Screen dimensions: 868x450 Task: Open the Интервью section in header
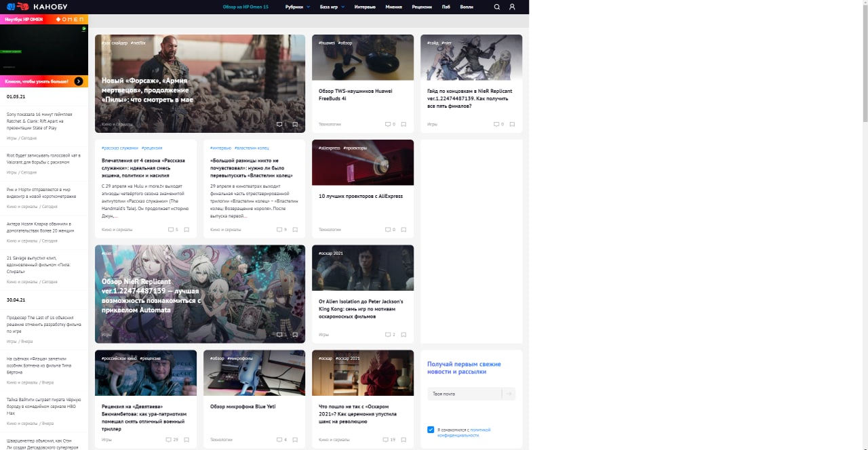tap(365, 7)
